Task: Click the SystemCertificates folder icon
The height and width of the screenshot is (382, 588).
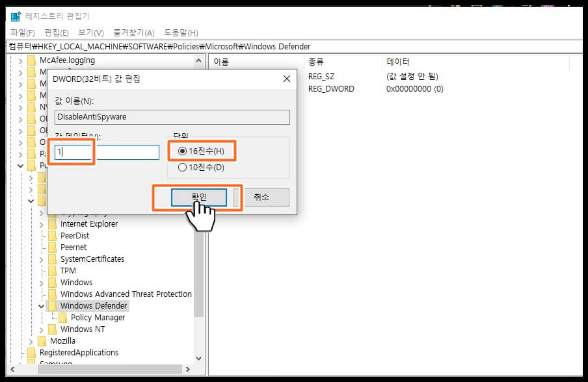Action: pyautogui.click(x=53, y=259)
